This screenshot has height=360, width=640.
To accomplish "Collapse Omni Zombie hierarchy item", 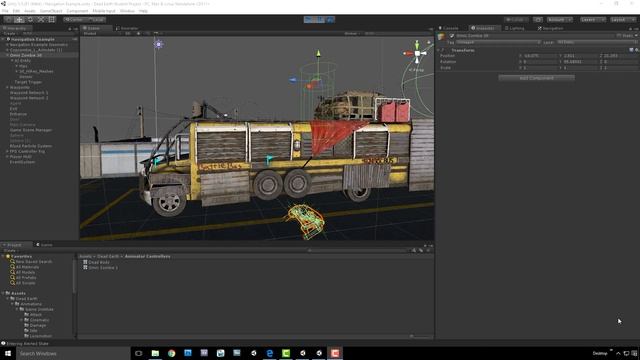I will pos(7,55).
